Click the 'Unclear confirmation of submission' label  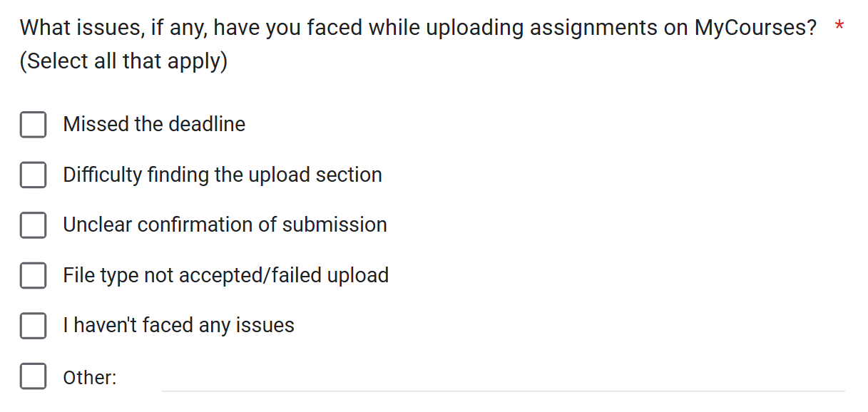[x=225, y=225]
